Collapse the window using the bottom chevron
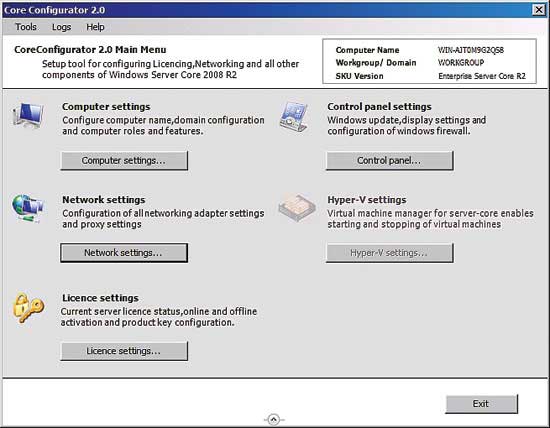Viewport: 550px width, 428px height. 274,419
